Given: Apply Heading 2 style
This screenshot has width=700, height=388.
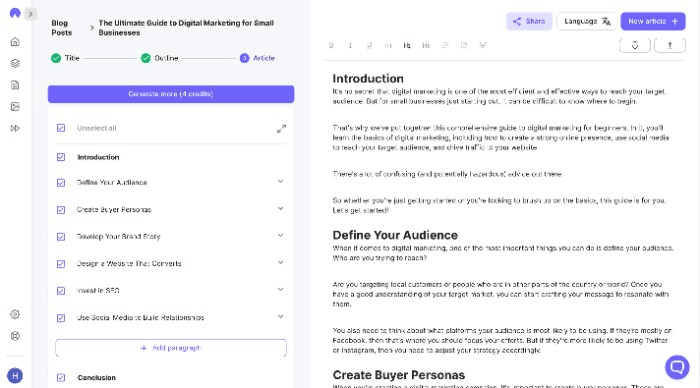Looking at the screenshot, I should click(407, 45).
